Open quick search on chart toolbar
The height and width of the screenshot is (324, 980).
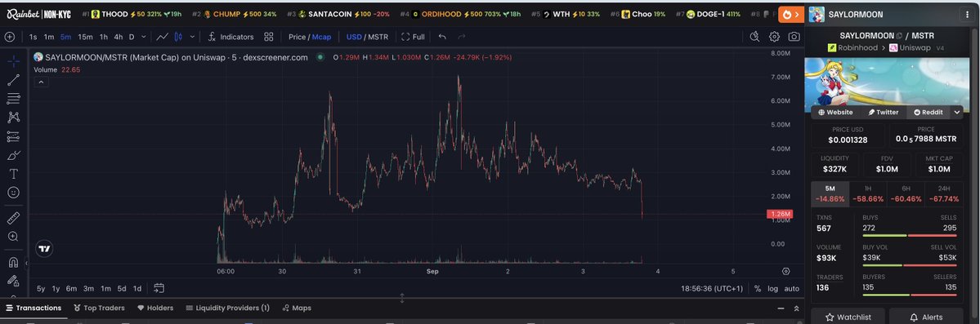pos(754,37)
